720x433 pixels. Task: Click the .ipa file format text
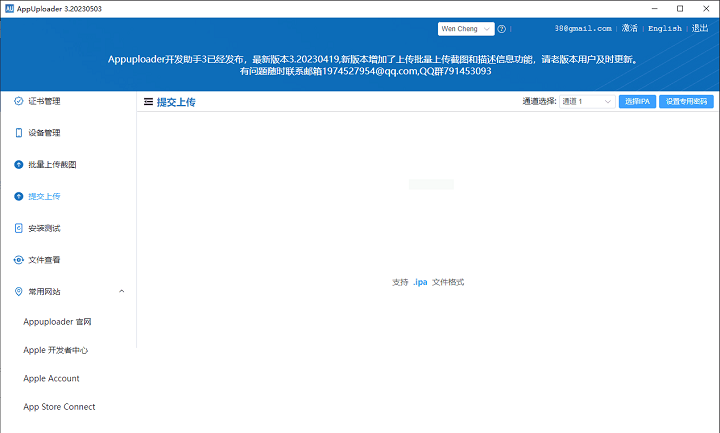(420, 282)
